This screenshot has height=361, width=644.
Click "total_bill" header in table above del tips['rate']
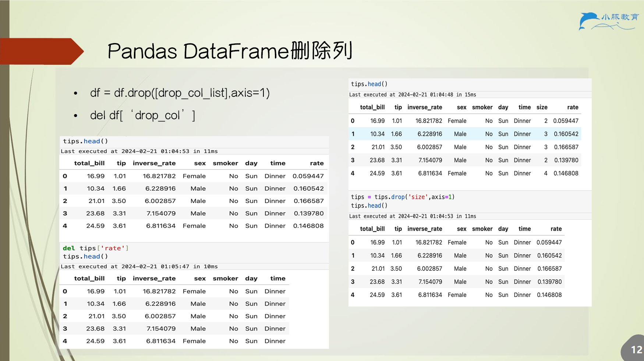(x=89, y=163)
